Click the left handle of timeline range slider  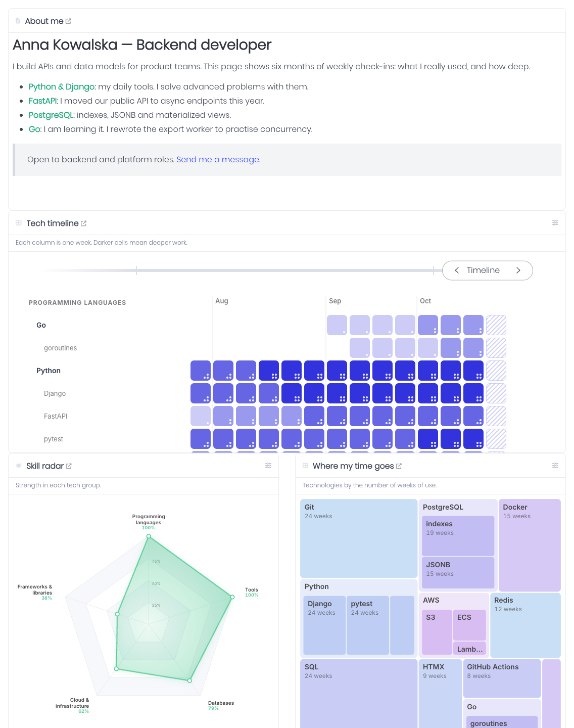136,270
